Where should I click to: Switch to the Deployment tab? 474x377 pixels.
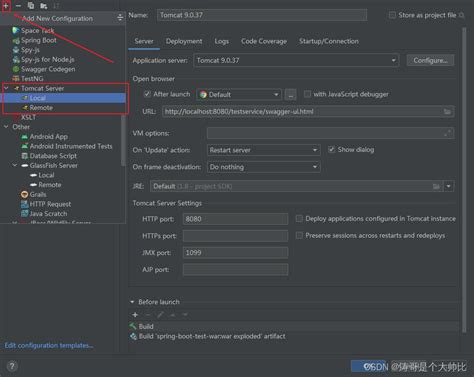coord(184,41)
